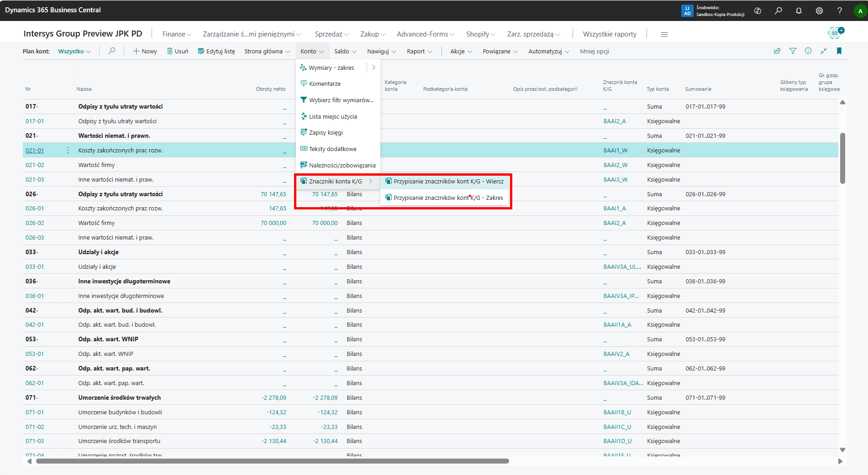Show the FactBox information icon

coord(808,51)
